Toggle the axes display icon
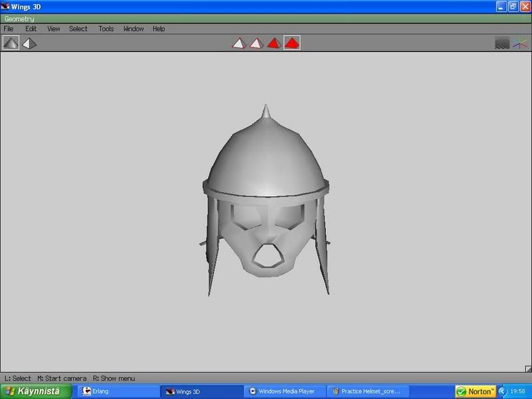 (519, 43)
